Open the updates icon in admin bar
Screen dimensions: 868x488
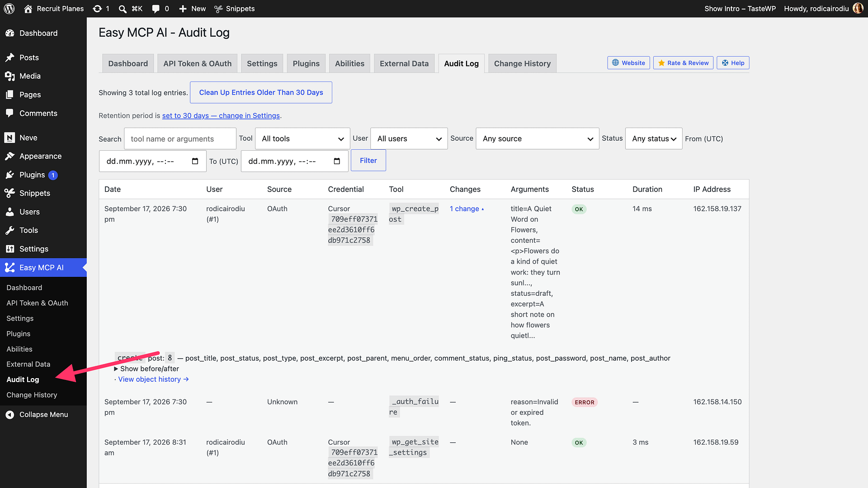point(97,9)
